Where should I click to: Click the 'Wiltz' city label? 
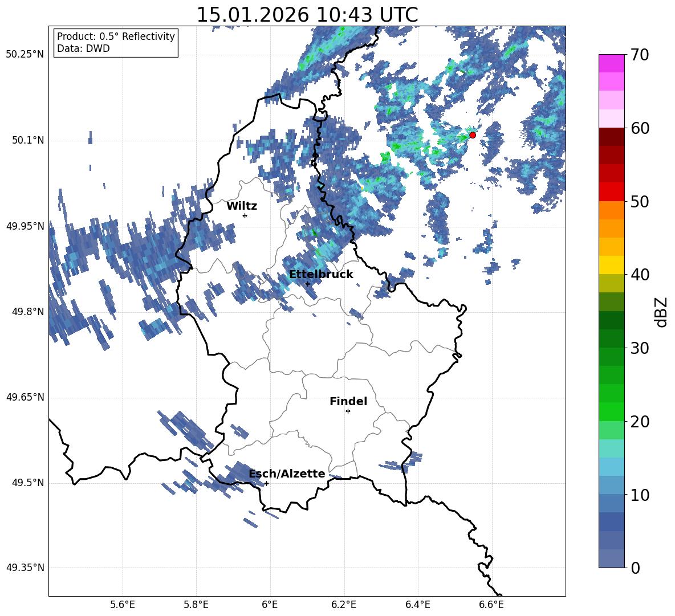(242, 206)
